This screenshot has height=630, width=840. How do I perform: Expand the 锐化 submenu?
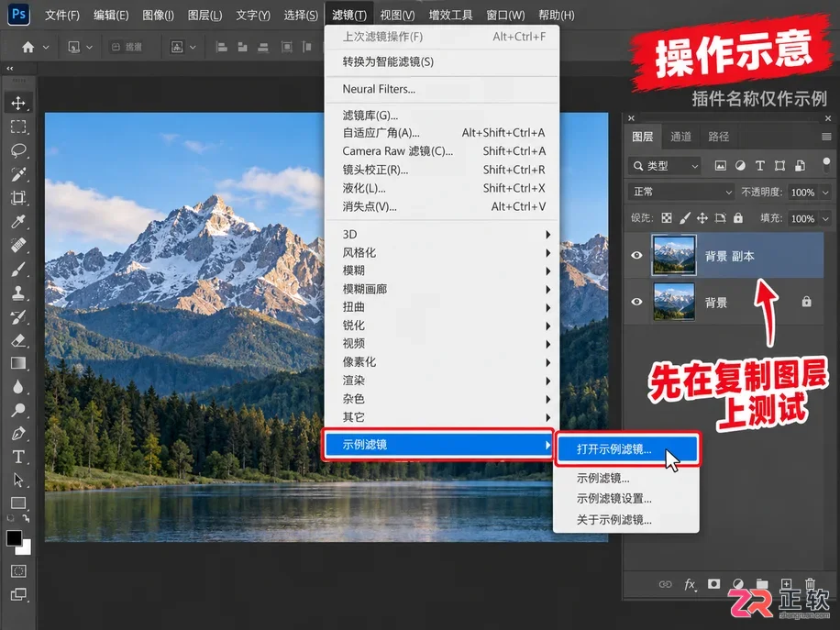[443, 326]
